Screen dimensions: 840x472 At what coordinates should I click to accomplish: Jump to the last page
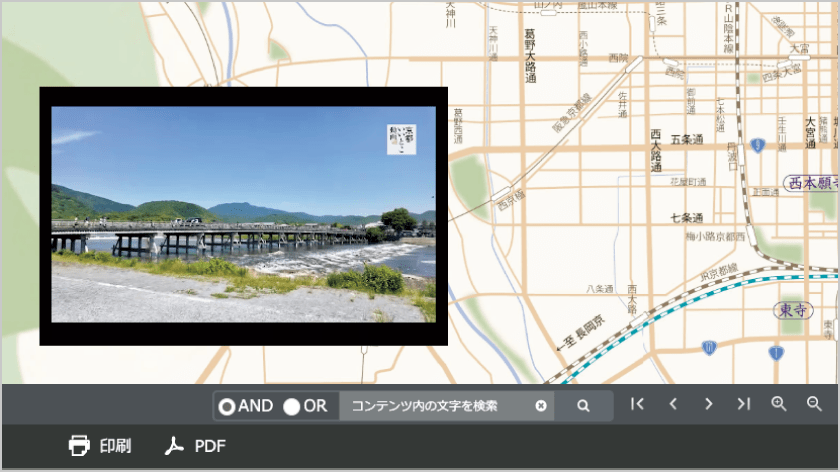click(743, 404)
